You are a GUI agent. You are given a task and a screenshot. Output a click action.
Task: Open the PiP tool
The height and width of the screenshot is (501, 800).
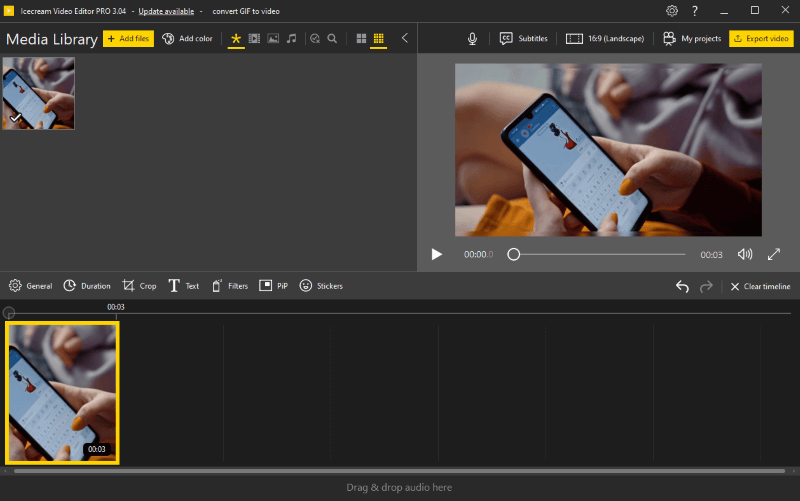coord(273,286)
